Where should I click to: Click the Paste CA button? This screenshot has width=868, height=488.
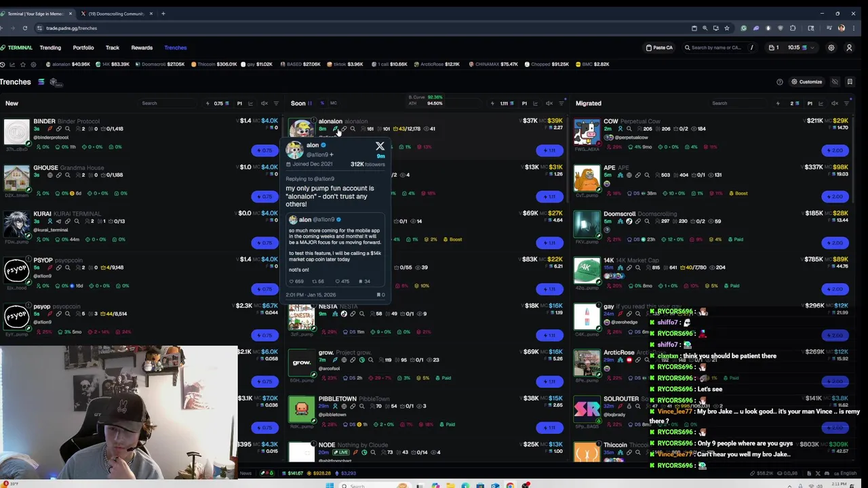660,47
